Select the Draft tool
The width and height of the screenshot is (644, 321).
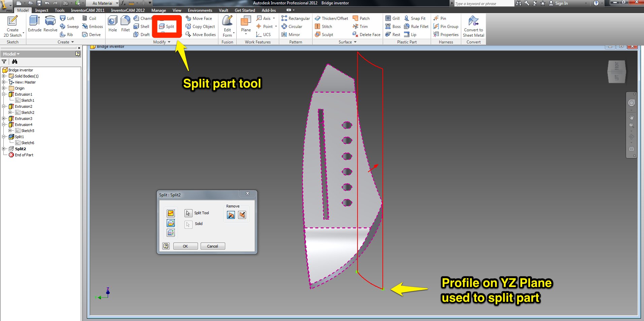[142, 34]
